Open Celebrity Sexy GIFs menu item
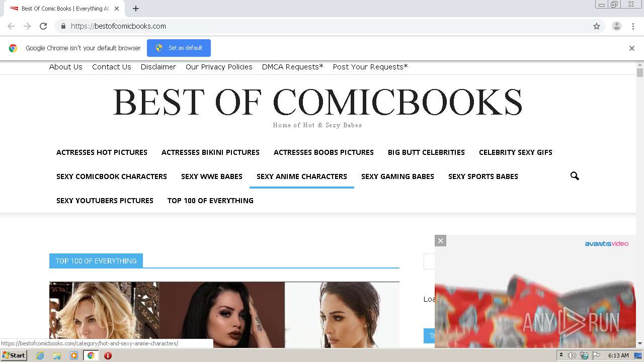This screenshot has height=362, width=644. click(516, 152)
